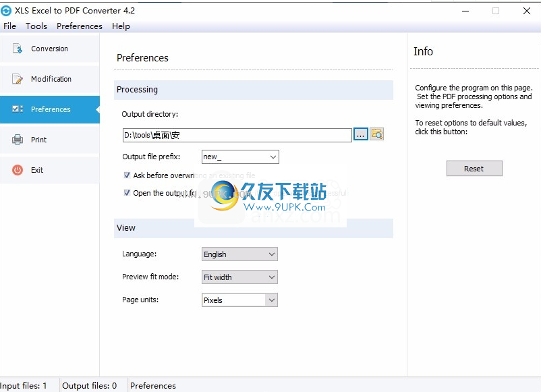541x392 pixels.
Task: Click the Exit sidebar item
Action: (50, 170)
